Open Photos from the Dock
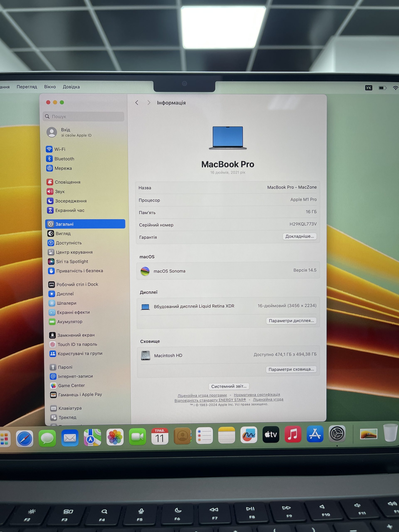399x532 pixels. [x=115, y=437]
